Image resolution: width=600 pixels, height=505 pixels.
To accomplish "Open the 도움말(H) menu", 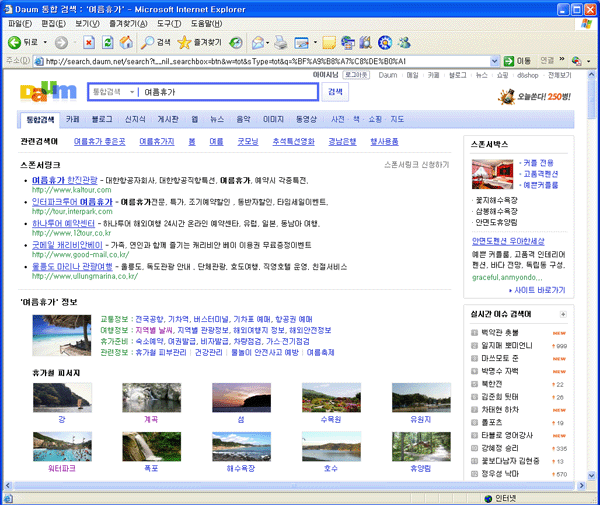I will [x=206, y=24].
